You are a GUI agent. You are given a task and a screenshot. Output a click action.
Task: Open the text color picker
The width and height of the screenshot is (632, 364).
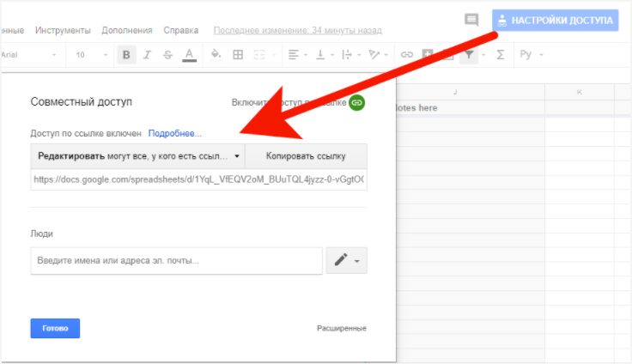pos(189,55)
